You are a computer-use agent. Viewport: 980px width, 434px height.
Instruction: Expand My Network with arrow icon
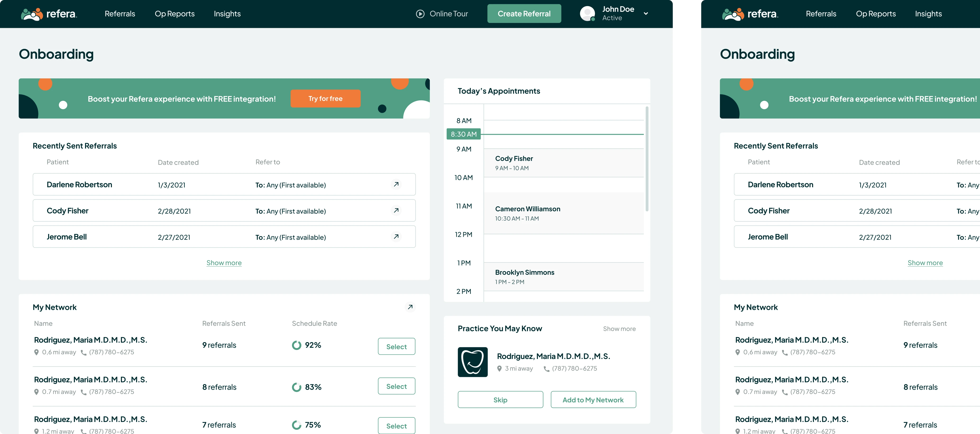point(410,307)
